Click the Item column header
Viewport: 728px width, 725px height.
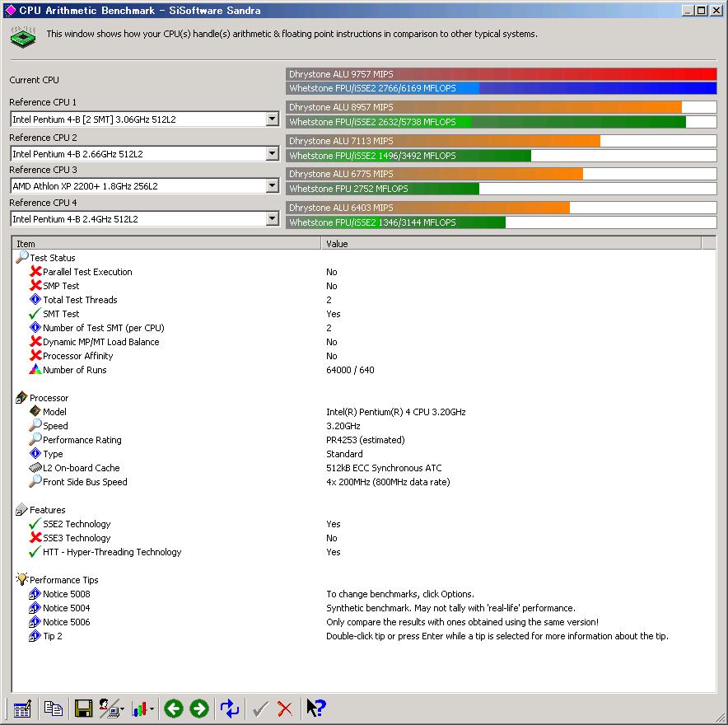[166, 243]
